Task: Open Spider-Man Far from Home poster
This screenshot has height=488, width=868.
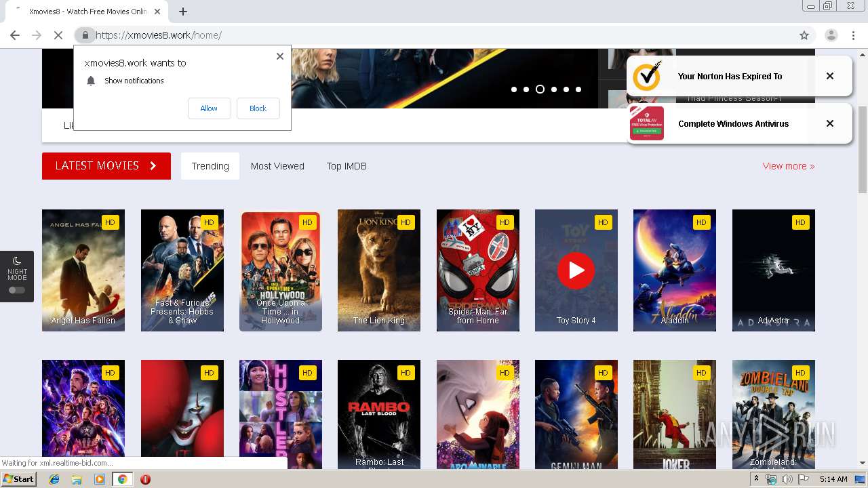Action: [x=478, y=270]
